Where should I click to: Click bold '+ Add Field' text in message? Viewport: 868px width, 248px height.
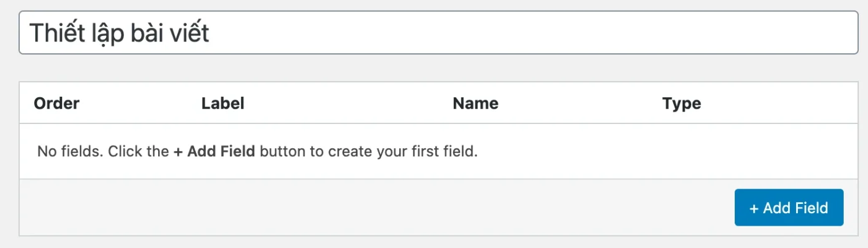tap(214, 151)
